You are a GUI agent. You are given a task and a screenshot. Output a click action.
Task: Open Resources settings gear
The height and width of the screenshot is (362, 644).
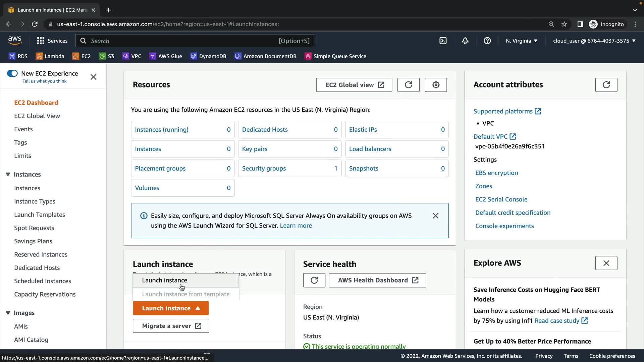[x=435, y=85]
